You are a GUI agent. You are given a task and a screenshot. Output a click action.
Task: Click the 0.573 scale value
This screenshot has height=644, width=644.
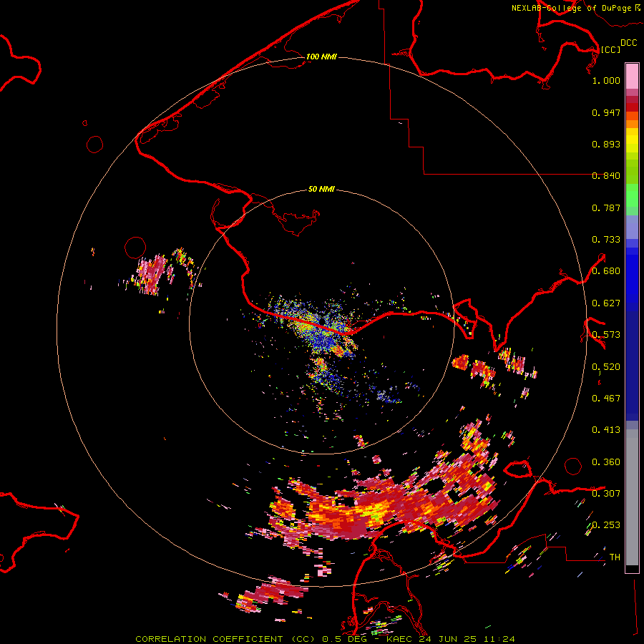(x=606, y=335)
